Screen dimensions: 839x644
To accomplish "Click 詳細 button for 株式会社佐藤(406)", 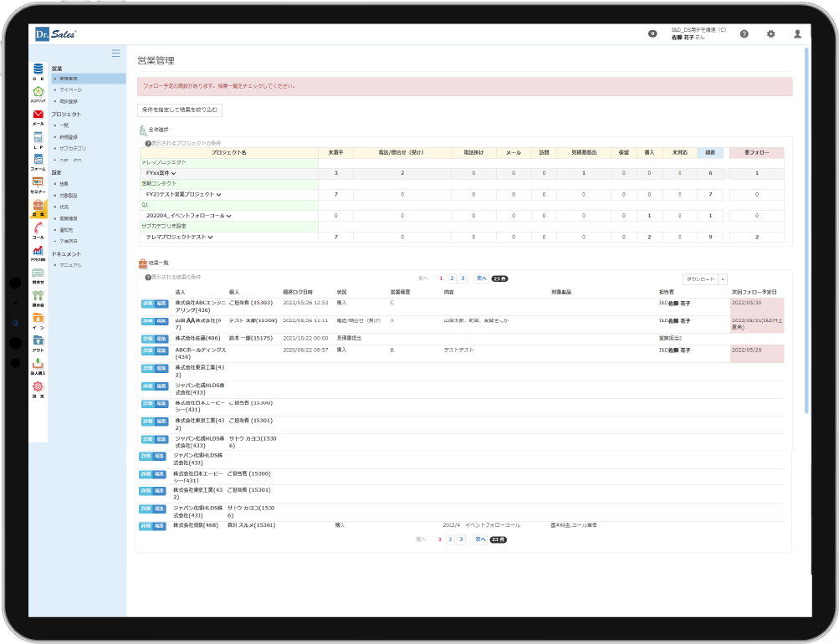I will [146, 338].
